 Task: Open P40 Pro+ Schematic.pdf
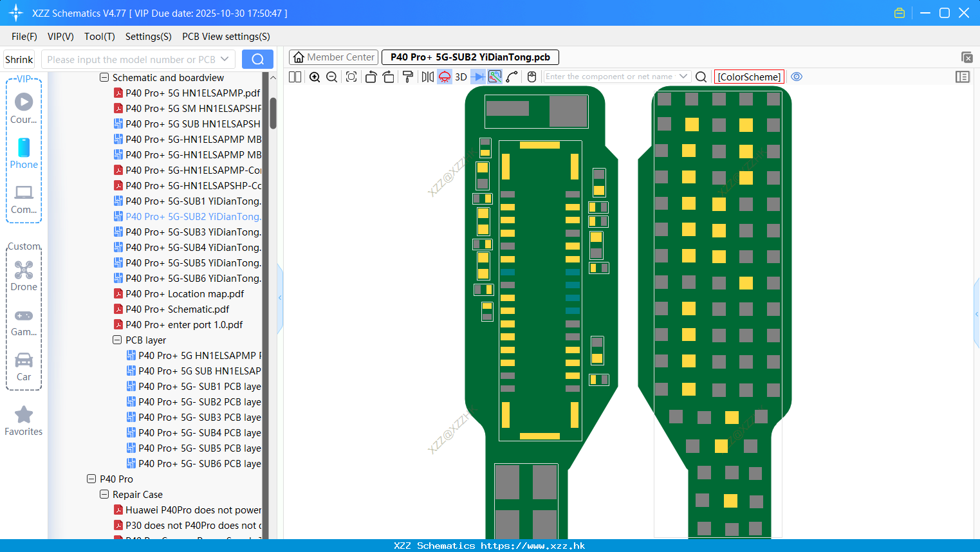click(171, 309)
